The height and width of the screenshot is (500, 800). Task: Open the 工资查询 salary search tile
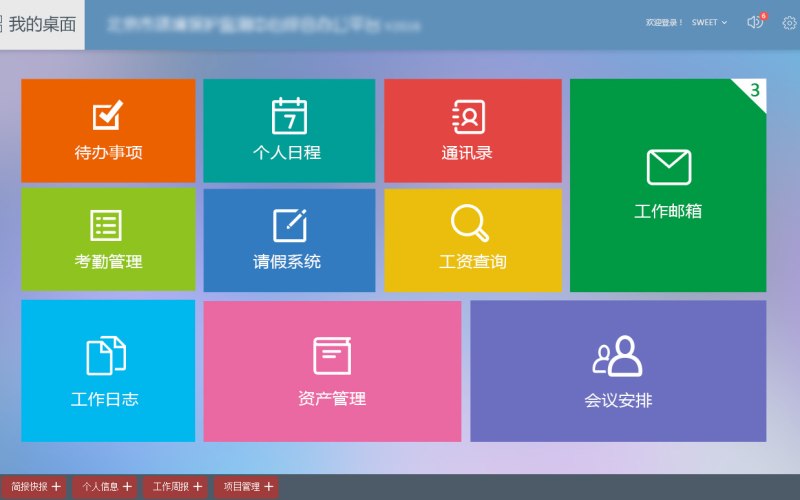tap(473, 240)
